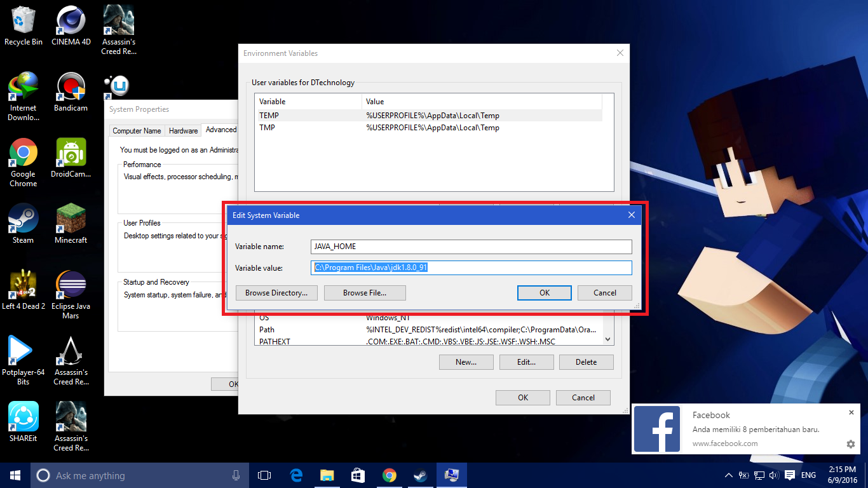Select the Steam desktop shortcut
The height and width of the screenshot is (488, 868).
point(24,224)
